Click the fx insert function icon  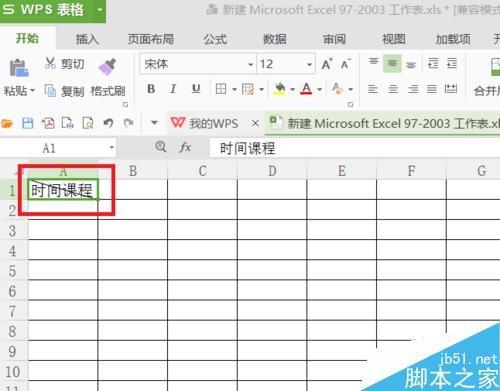(x=185, y=147)
